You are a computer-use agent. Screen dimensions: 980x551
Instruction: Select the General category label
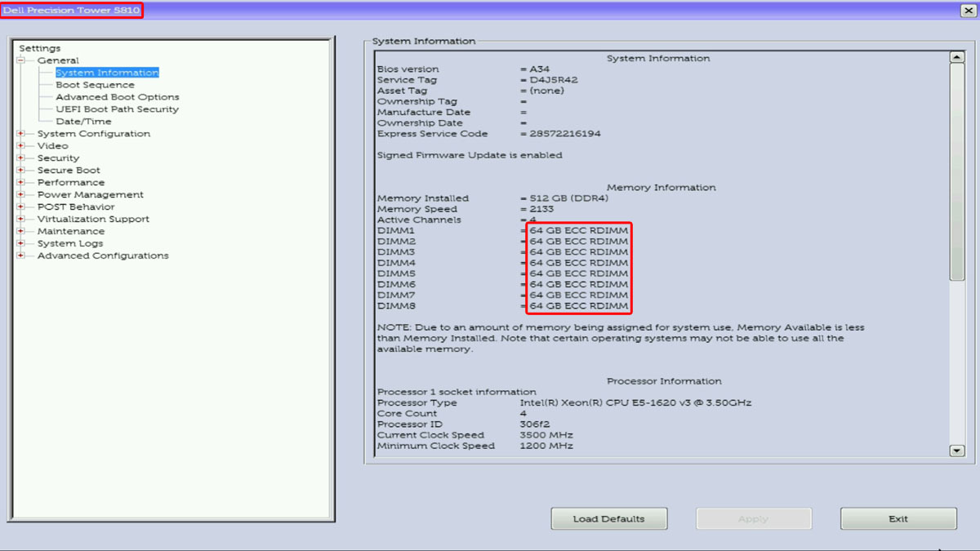point(58,60)
